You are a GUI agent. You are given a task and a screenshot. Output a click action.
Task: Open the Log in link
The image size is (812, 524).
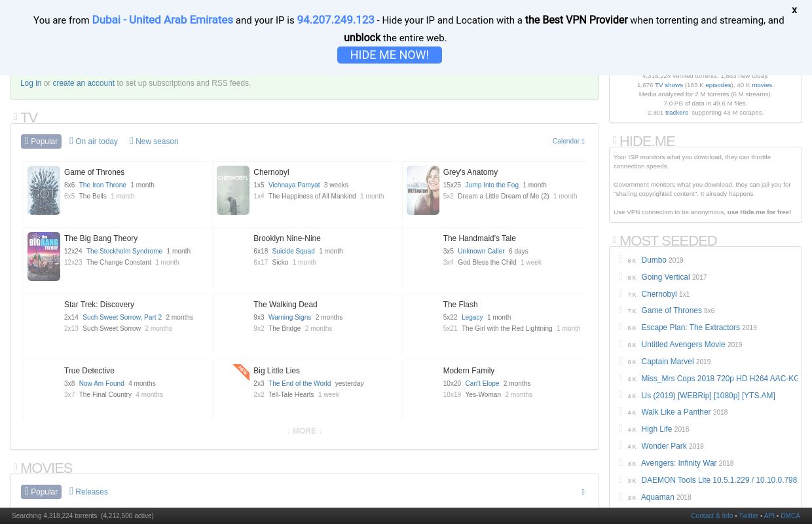(31, 83)
